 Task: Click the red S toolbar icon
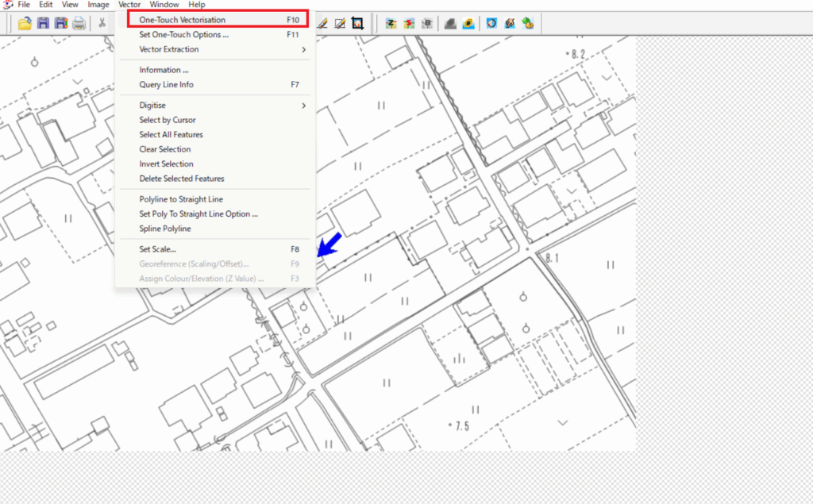(409, 23)
